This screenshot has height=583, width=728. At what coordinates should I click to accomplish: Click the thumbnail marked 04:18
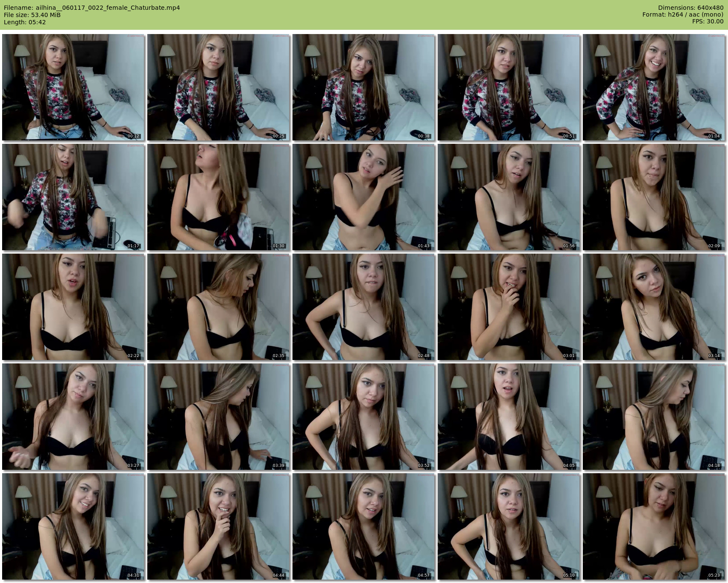(654, 417)
